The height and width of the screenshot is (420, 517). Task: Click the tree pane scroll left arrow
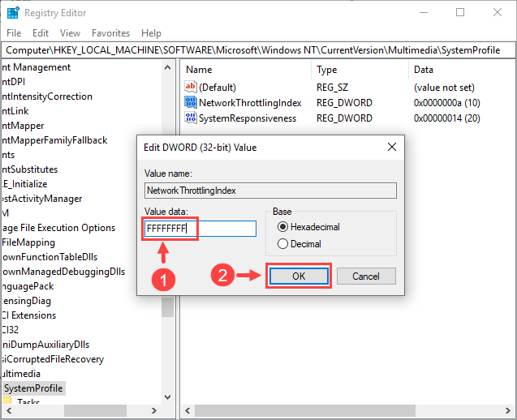pos(9,411)
